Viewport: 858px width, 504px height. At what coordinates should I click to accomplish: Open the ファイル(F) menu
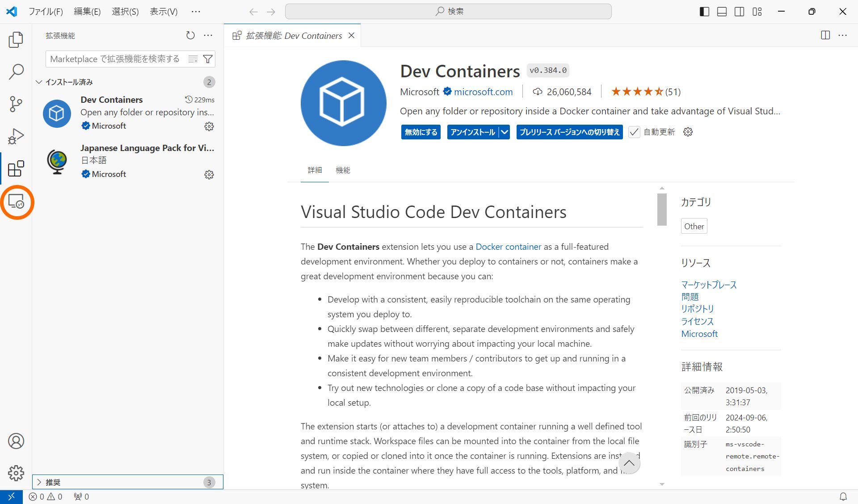46,12
